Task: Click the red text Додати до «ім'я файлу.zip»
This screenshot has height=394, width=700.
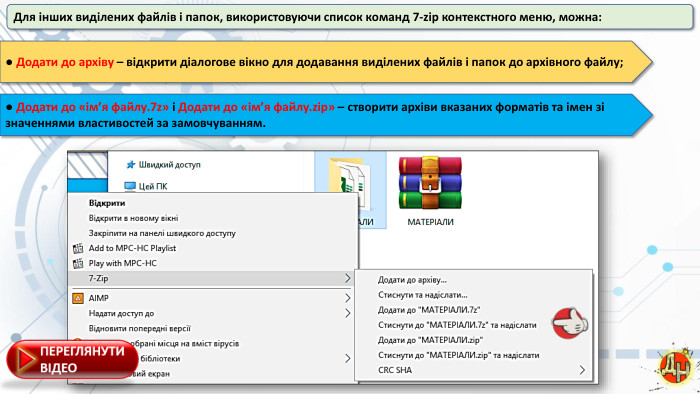Action: [256, 107]
